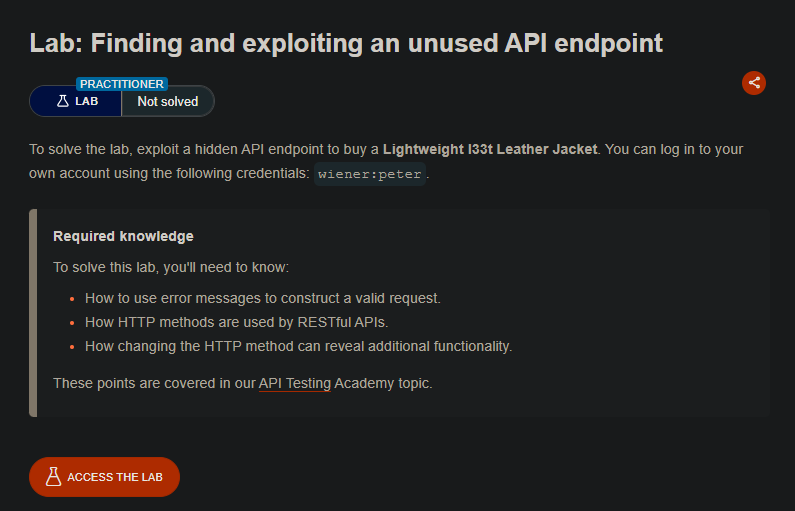Screen dimensions: 795x511
Task: Click orange bullet marker beside error messages item
Action: 72,299
